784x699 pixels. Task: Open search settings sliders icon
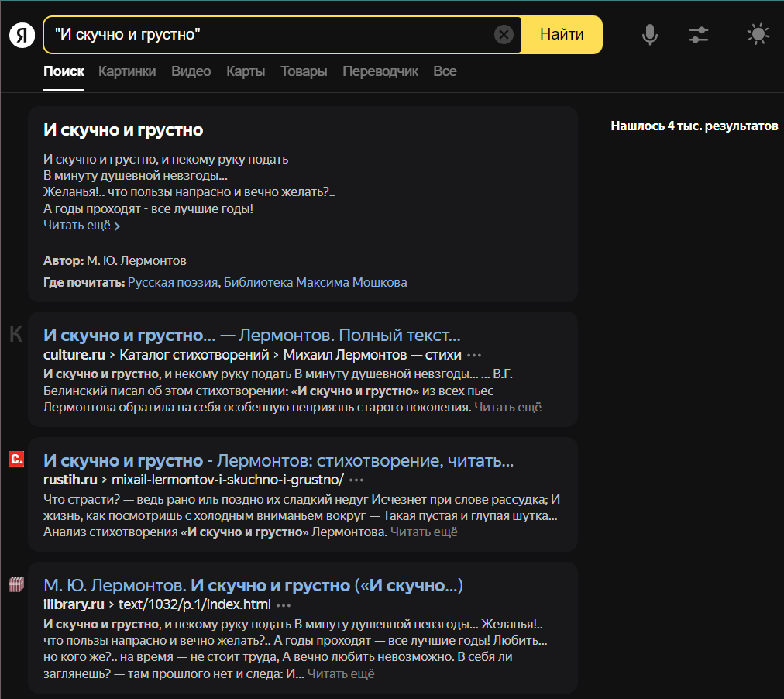[699, 35]
